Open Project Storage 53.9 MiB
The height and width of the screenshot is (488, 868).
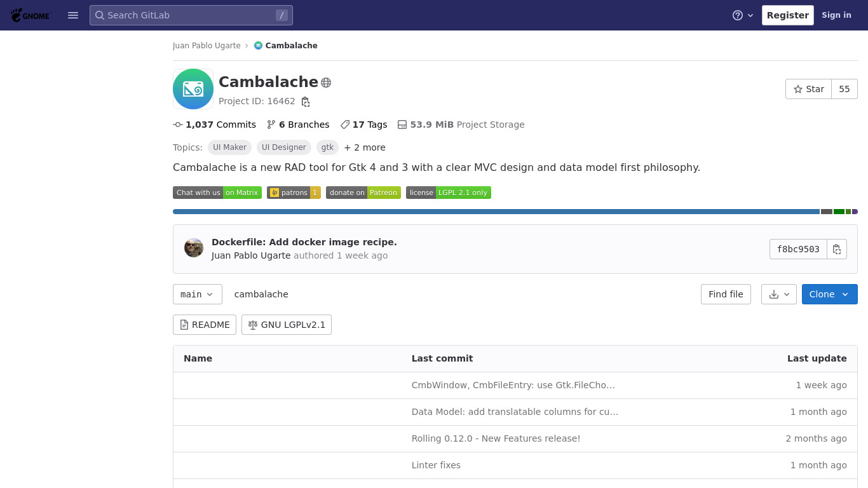(x=461, y=125)
